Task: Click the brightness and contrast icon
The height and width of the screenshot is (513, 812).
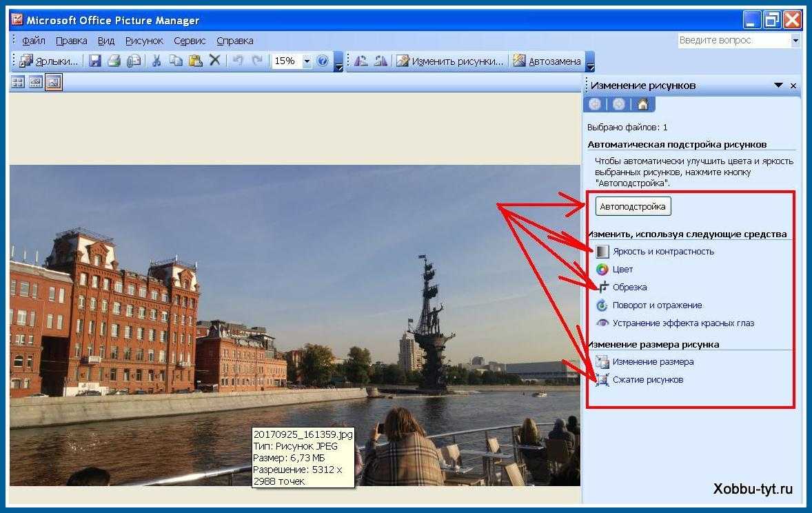Action: point(602,251)
